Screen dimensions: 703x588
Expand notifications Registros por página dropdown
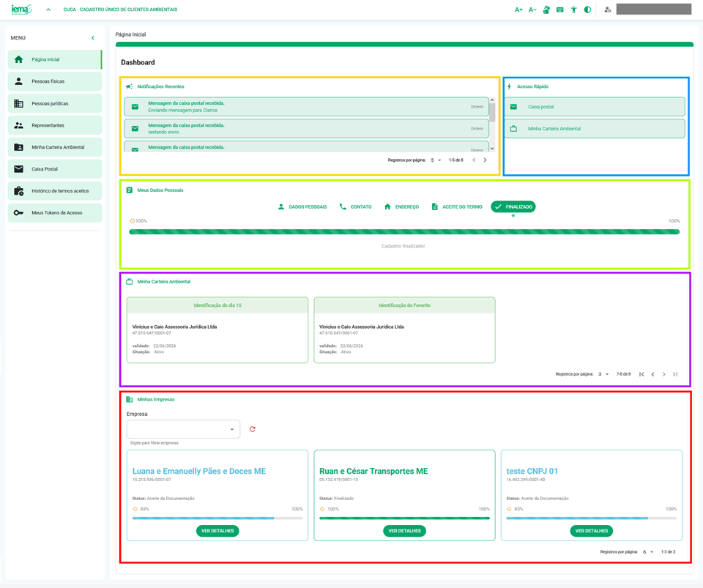tap(436, 160)
